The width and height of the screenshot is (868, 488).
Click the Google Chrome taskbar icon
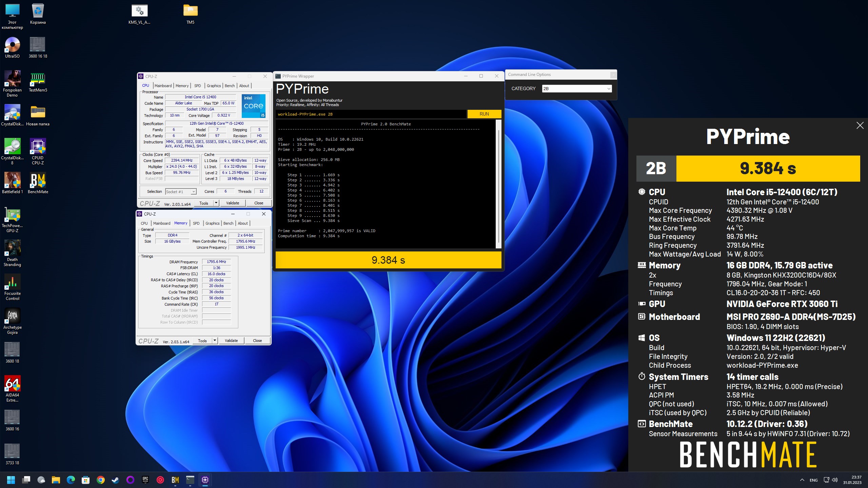point(101,480)
